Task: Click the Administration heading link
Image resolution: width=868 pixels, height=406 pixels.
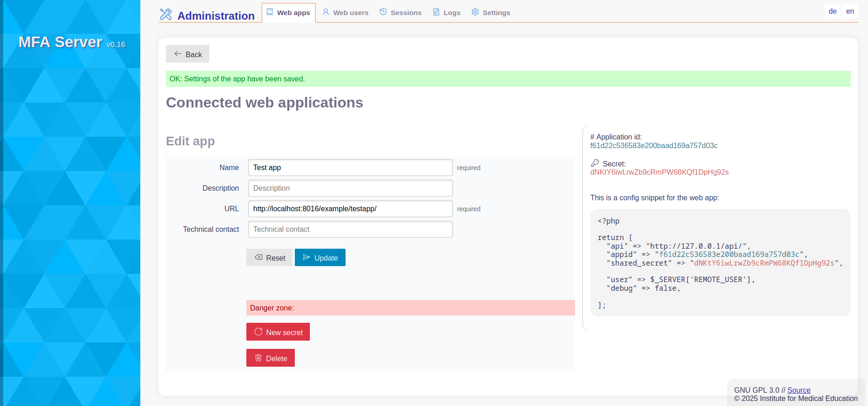Action: tap(216, 16)
